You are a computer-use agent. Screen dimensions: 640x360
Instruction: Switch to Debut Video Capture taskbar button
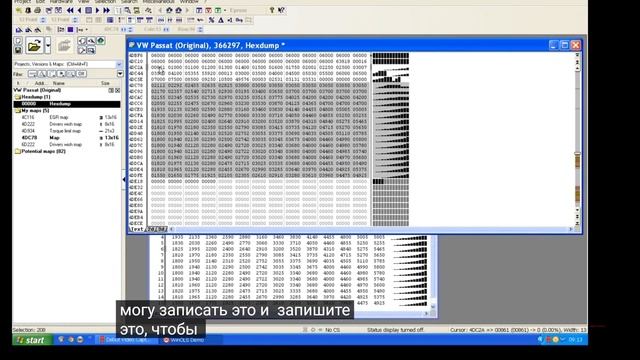[x=127, y=340]
